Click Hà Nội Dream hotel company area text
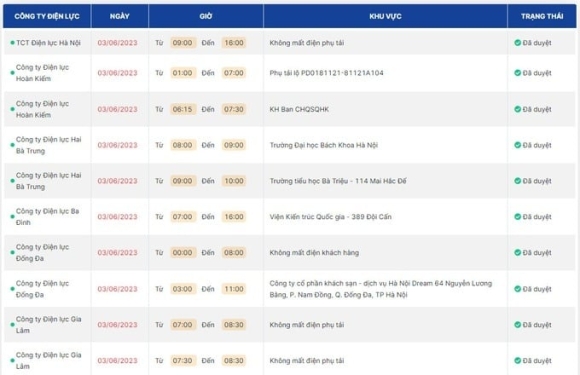Screen dimensions: 580x375 point(381,289)
